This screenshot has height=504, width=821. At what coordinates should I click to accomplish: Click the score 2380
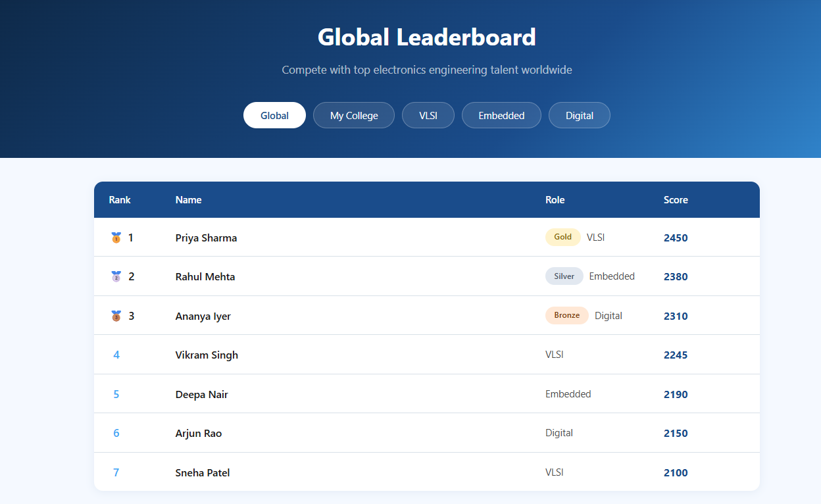(676, 276)
